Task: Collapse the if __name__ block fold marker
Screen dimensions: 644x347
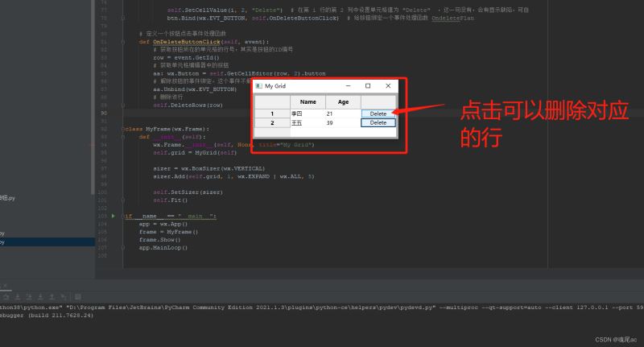Action: (x=123, y=216)
